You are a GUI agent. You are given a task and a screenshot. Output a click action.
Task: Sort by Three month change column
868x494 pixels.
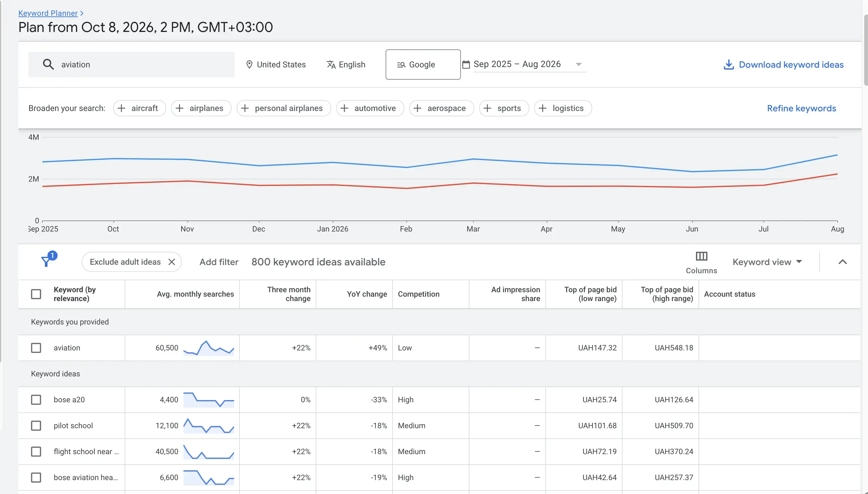288,294
